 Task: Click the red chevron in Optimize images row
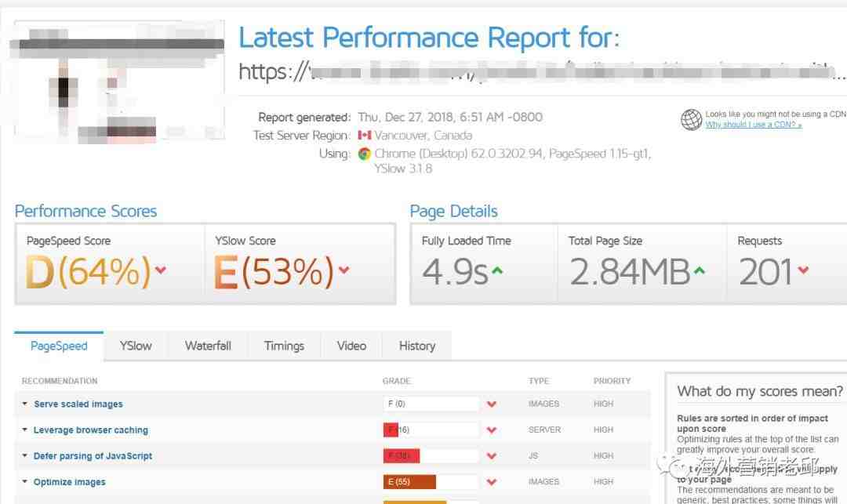click(x=492, y=482)
